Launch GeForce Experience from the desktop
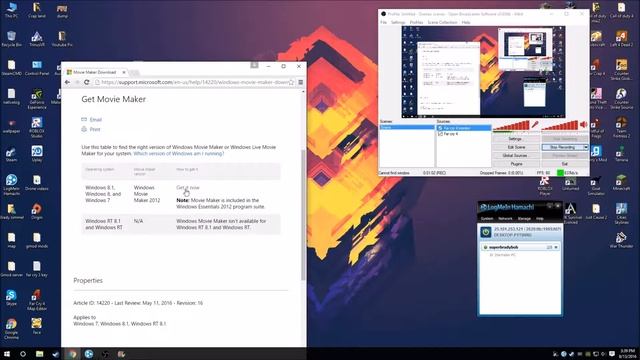The image size is (640, 360). [x=37, y=99]
